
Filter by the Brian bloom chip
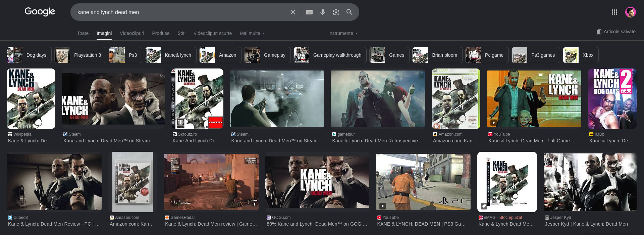pyautogui.click(x=437, y=55)
